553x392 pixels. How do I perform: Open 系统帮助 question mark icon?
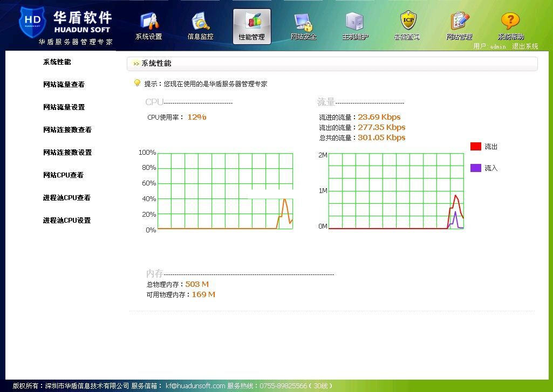(510, 22)
